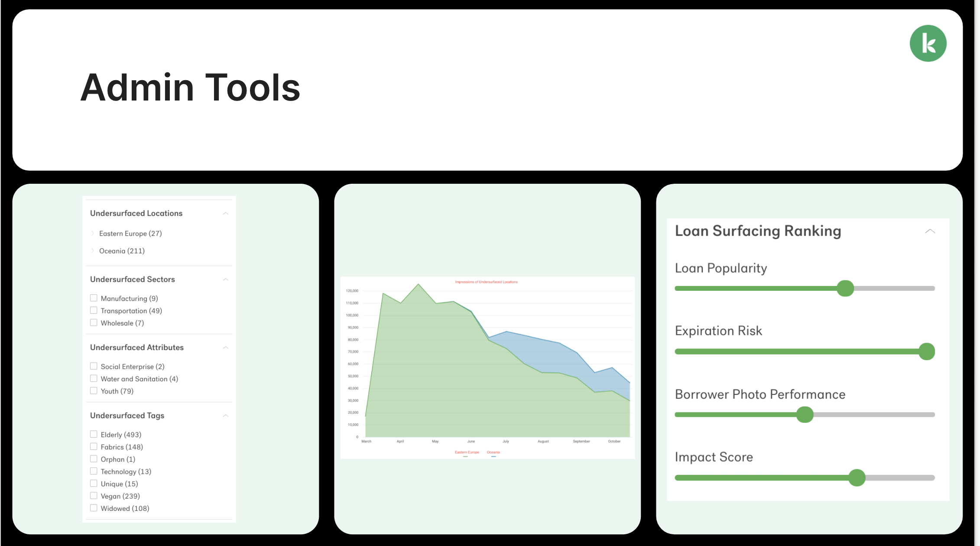The width and height of the screenshot is (980, 546).
Task: Collapse the Loan Surfacing Ranking panel
Action: click(930, 231)
